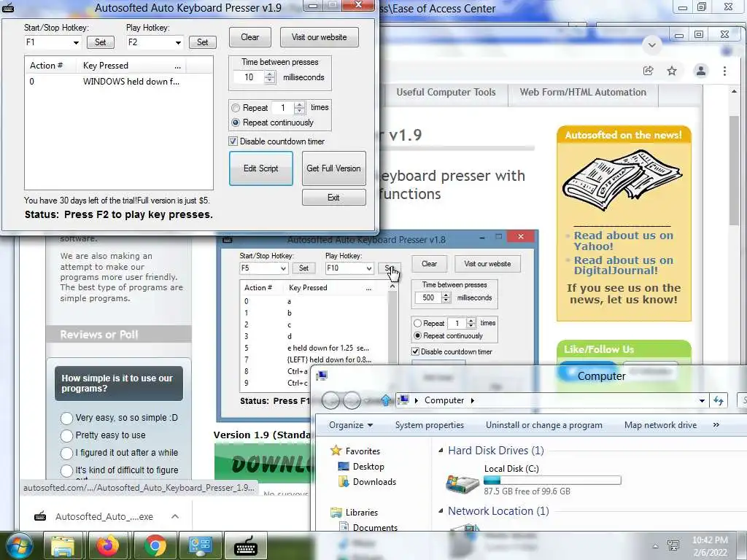Click the time between presses milliseconds field
Screen dimensions: 747x560
click(x=249, y=77)
